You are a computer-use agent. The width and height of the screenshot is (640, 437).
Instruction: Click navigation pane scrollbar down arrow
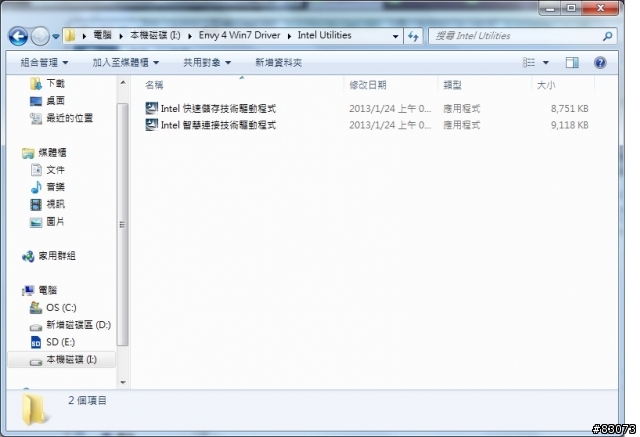click(123, 382)
